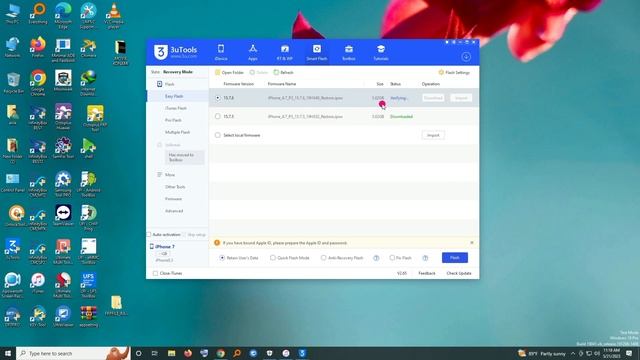Open Recycle Bin on desktop

(x=13, y=83)
